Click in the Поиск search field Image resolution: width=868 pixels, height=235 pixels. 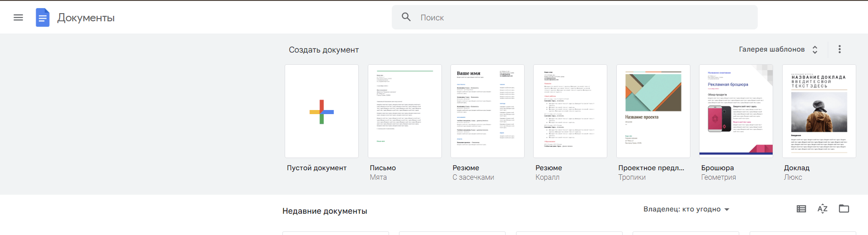tap(575, 17)
